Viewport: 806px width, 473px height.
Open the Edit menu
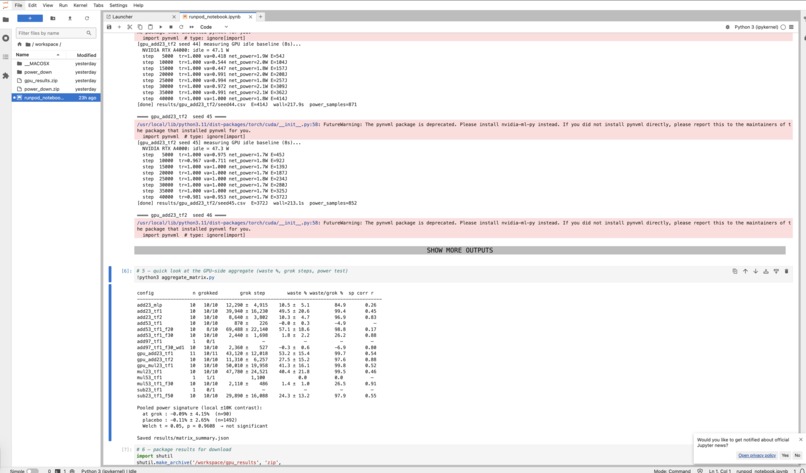pyautogui.click(x=32, y=5)
